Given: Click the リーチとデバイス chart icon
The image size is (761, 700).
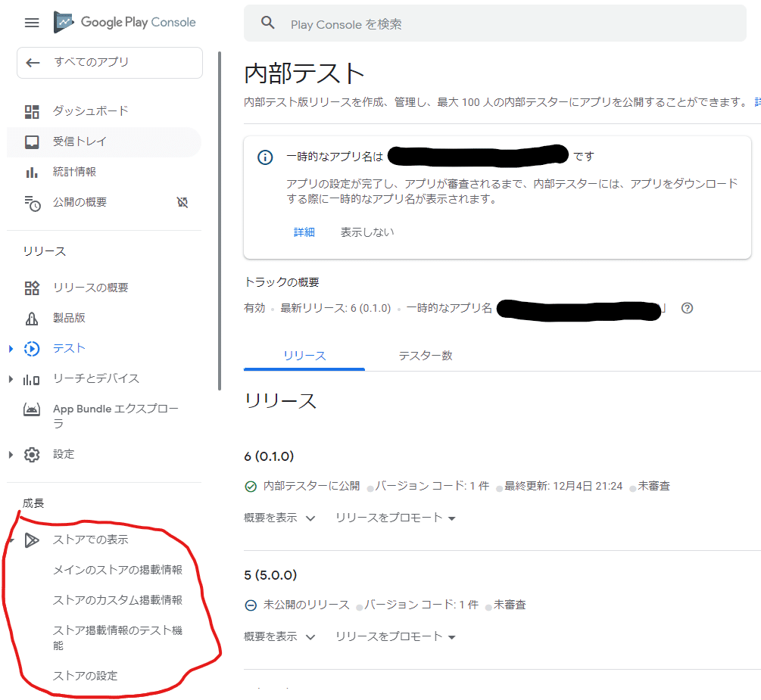Looking at the screenshot, I should coord(32,379).
